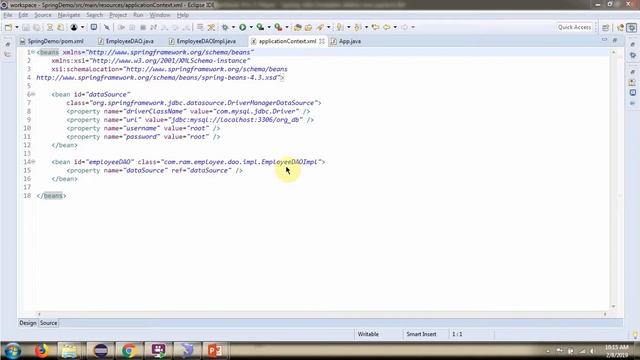
Task: Open PowerPoint from the taskbar
Action: point(215,351)
